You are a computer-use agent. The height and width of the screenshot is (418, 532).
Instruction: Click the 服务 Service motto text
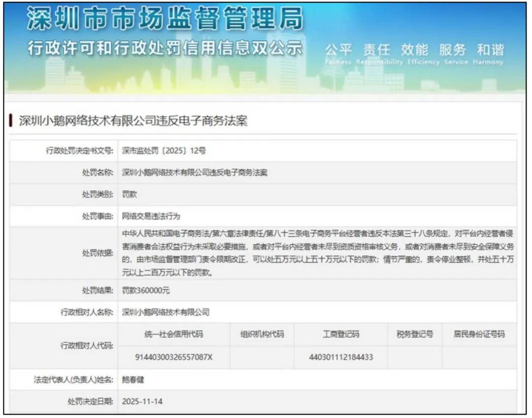click(456, 54)
